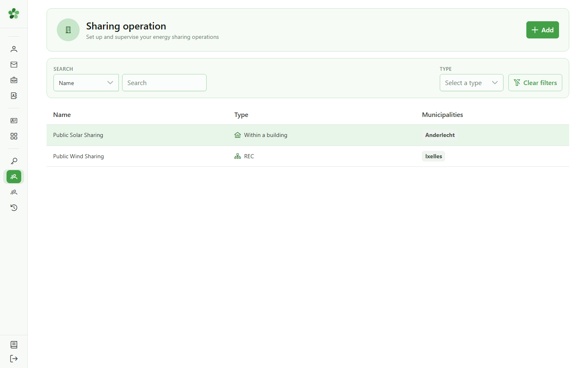This screenshot has width=588, height=368.
Task: Open the unhighlighted group icon above history
Action: 14,192
